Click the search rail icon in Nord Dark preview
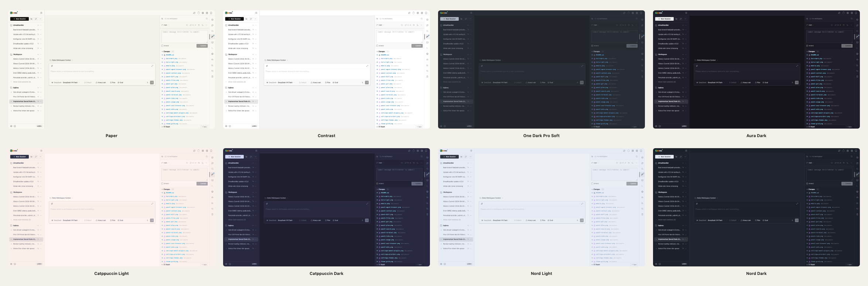The image size is (868, 286). (857, 169)
